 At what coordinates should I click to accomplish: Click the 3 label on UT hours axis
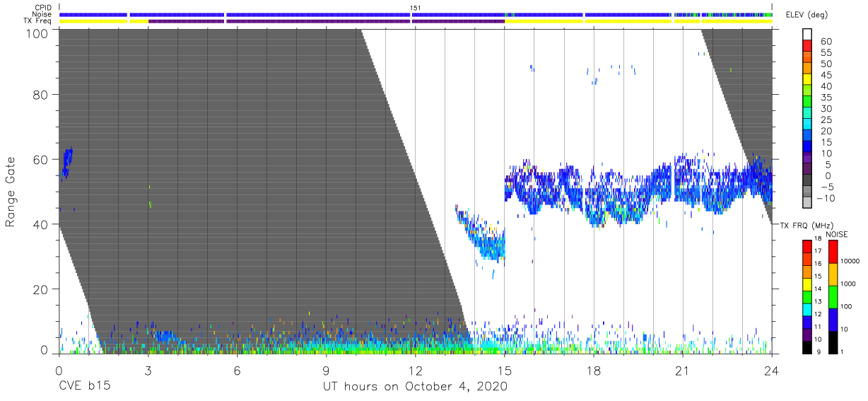[148, 369]
